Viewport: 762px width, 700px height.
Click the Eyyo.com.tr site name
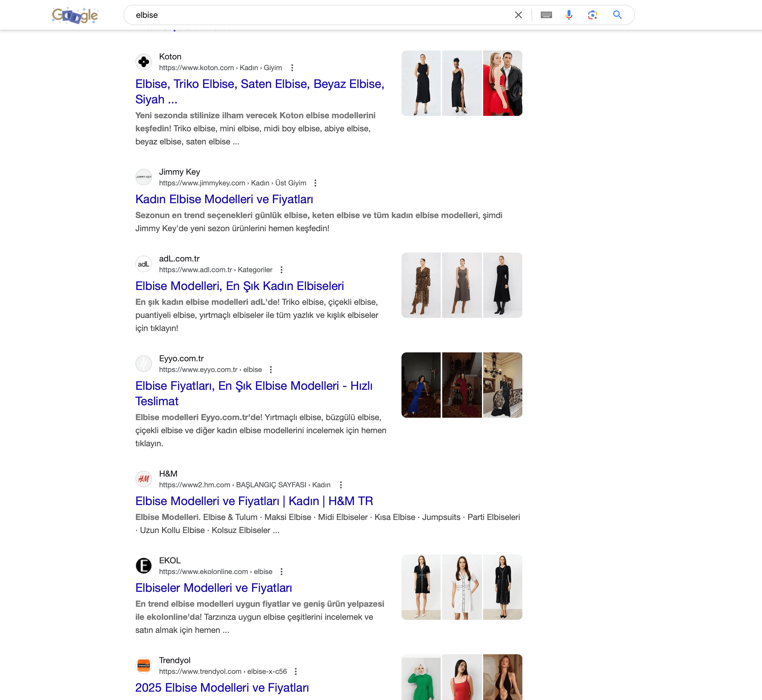[x=181, y=359]
